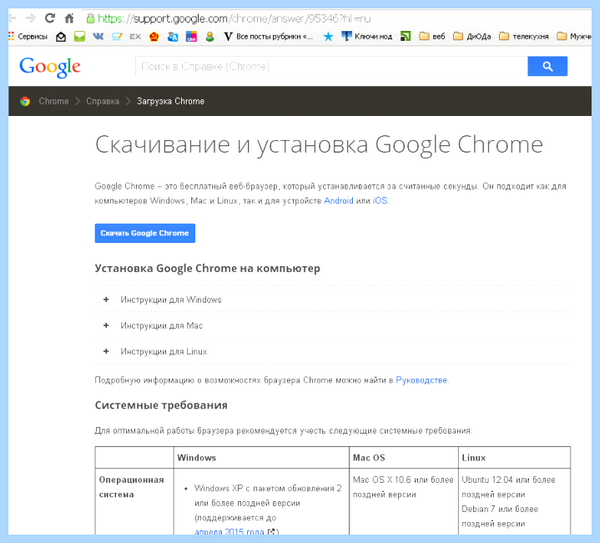This screenshot has height=543, width=600.
Task: Click the Linux table column header
Action: [x=473, y=458]
